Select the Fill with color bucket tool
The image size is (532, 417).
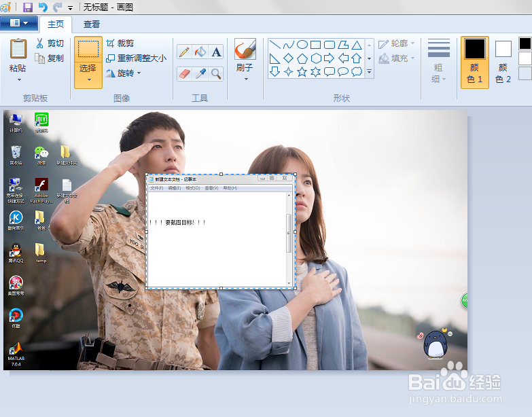[200, 52]
